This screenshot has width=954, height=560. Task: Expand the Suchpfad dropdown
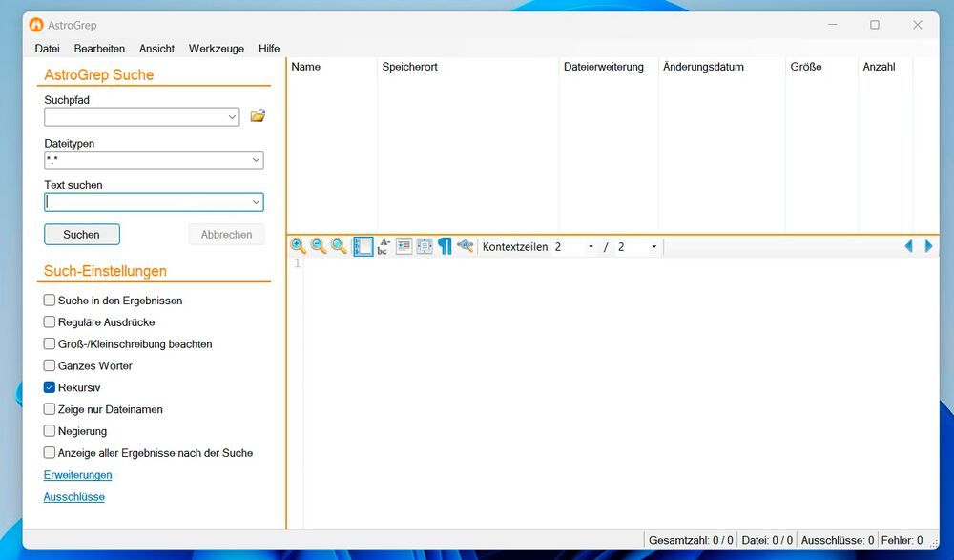(x=233, y=117)
